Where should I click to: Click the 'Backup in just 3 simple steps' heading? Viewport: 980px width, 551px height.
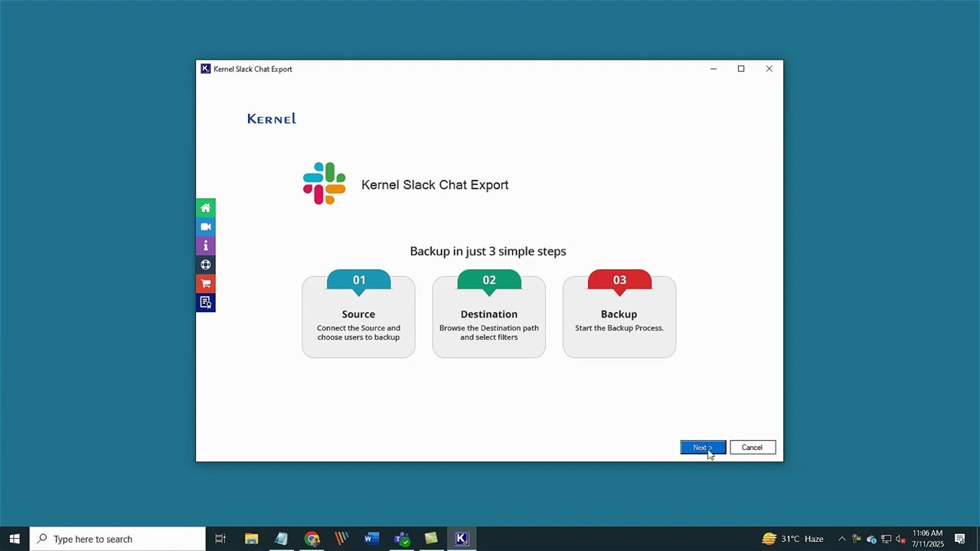pos(488,251)
